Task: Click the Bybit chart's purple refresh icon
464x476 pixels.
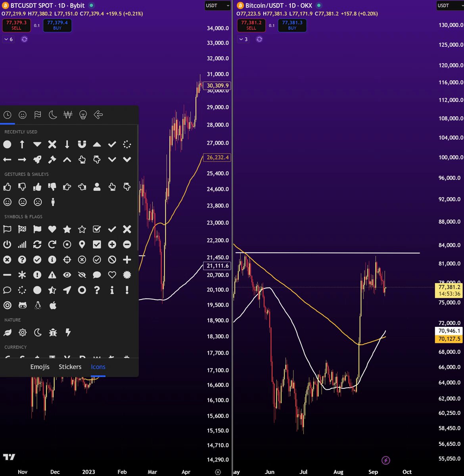Action: pos(24,39)
